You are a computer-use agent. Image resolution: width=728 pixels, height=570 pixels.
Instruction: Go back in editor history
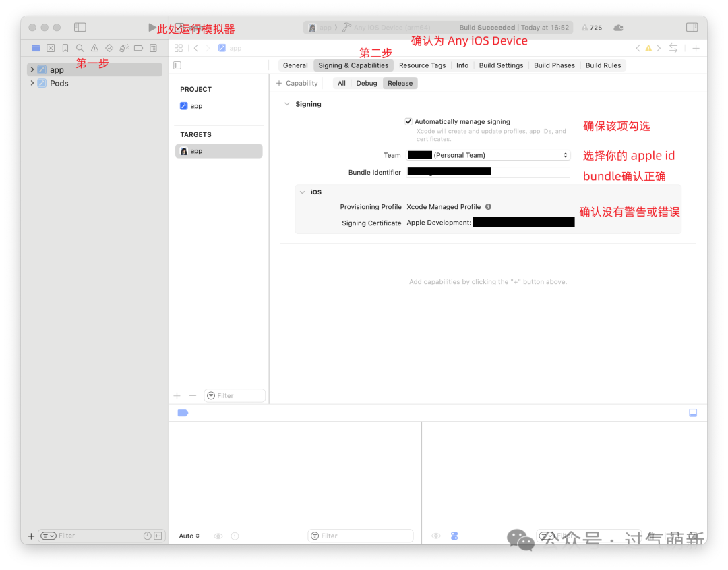coord(196,48)
